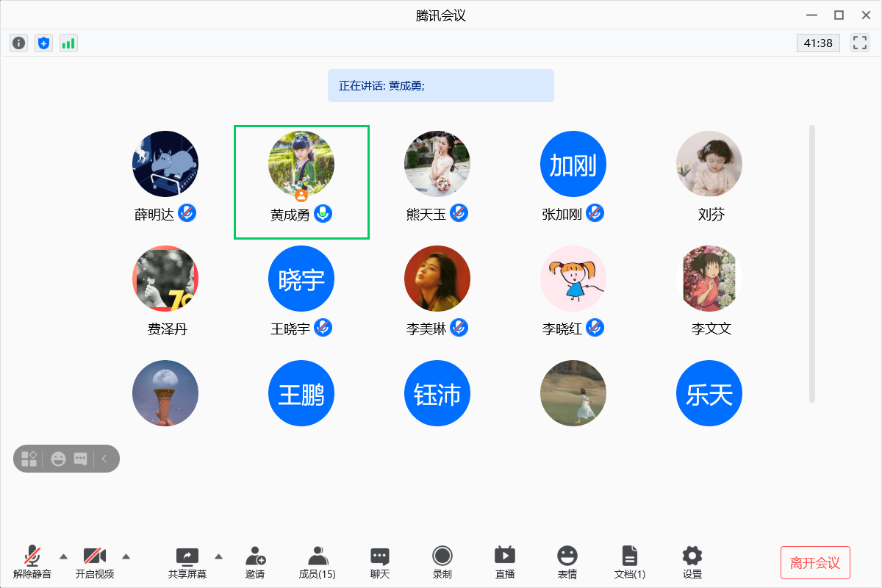Start Recording (录制)
882x588 pixels.
pos(442,562)
